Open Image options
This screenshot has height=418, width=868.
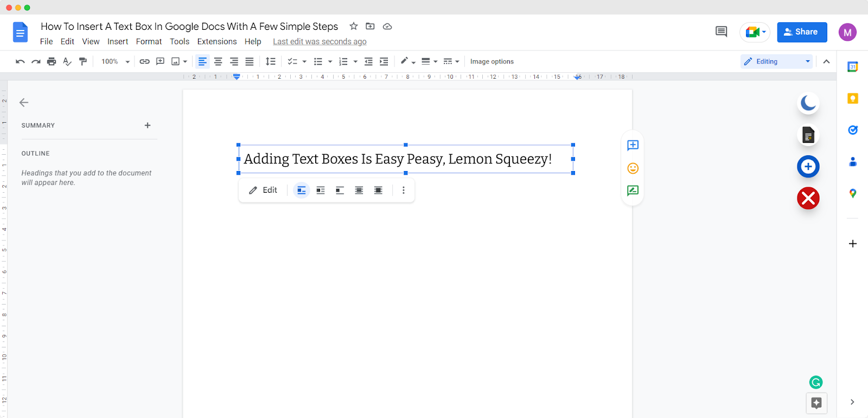click(492, 61)
